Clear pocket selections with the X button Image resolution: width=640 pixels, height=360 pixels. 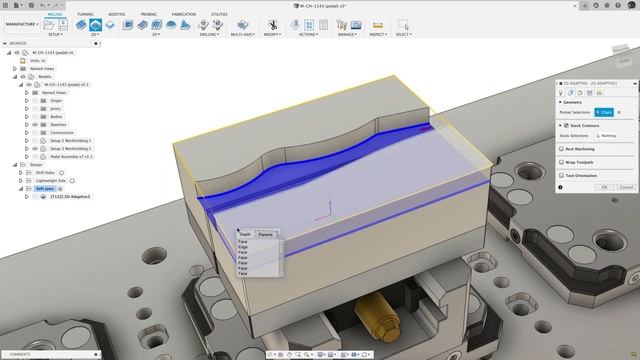point(619,112)
